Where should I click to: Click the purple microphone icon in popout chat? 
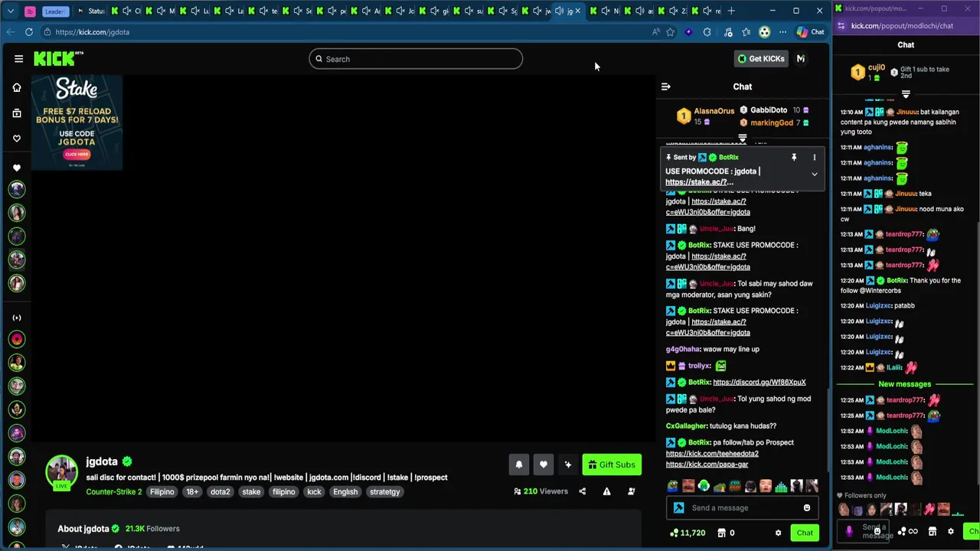(x=849, y=530)
